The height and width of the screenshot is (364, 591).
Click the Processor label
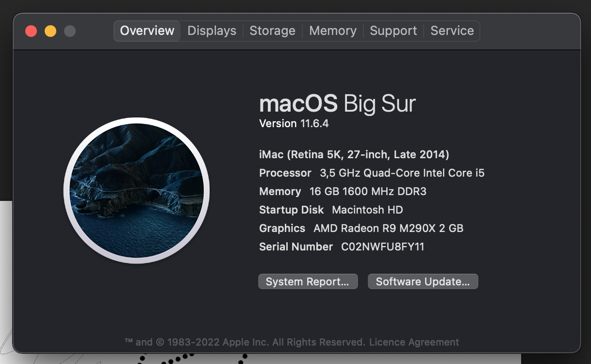pos(285,173)
